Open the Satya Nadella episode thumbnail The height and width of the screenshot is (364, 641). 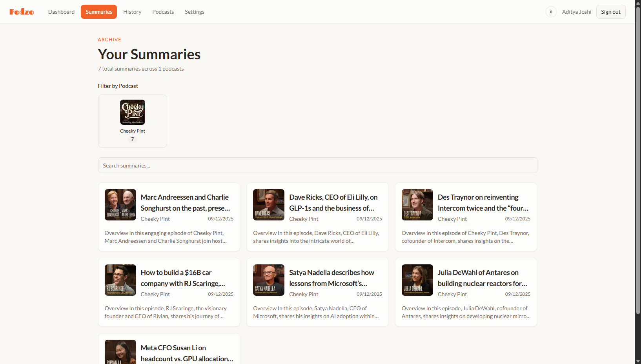pos(269,280)
